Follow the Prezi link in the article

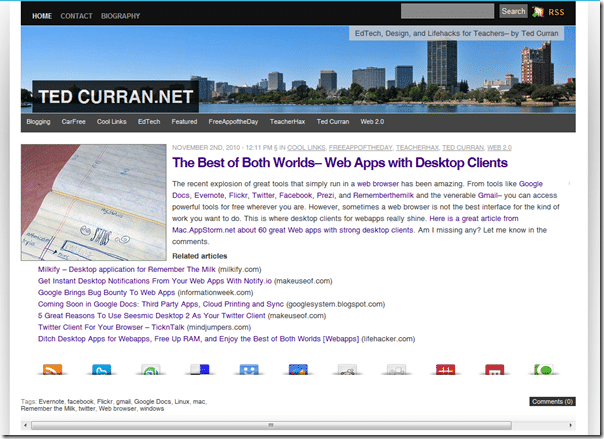tap(325, 195)
